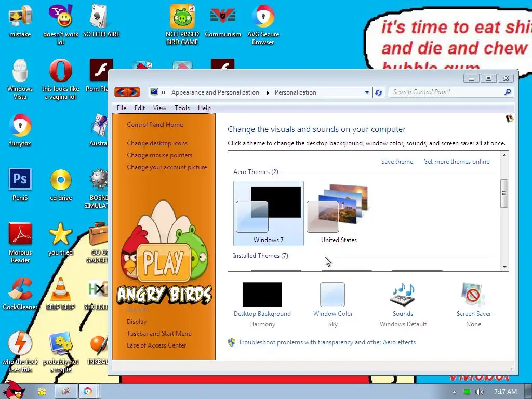Click Save theme link
532x399 pixels.
click(397, 162)
